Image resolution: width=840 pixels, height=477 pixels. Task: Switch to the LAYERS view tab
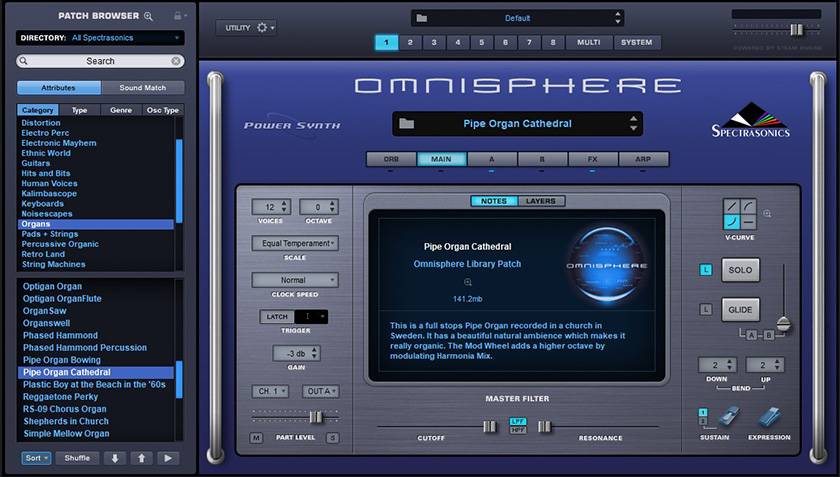[x=541, y=201]
